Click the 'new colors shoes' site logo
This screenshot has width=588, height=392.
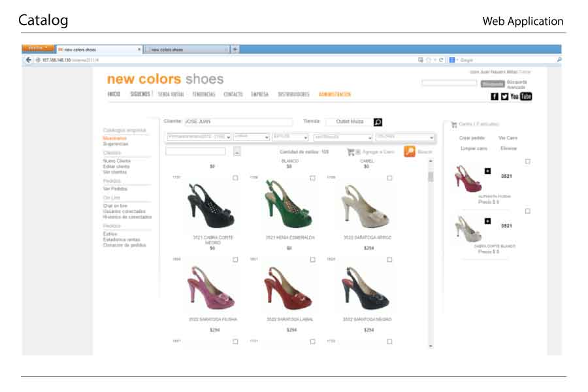tap(165, 79)
